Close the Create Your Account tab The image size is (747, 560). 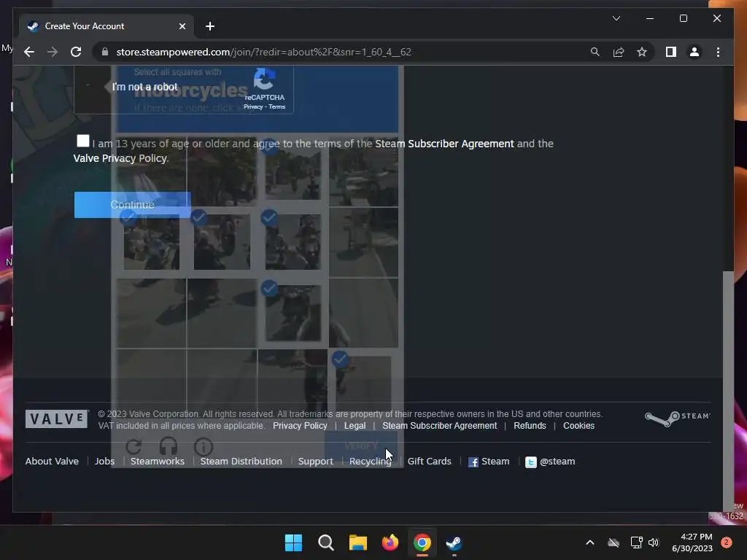(x=182, y=26)
